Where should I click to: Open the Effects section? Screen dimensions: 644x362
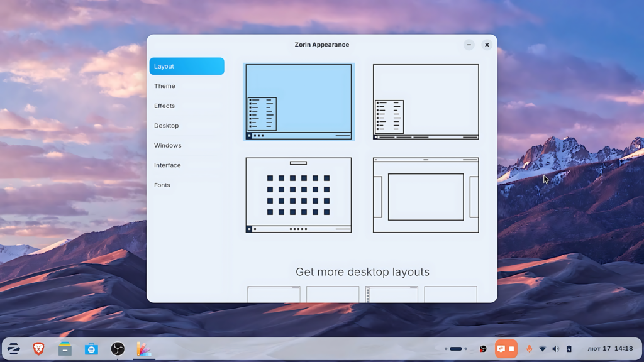pos(187,106)
